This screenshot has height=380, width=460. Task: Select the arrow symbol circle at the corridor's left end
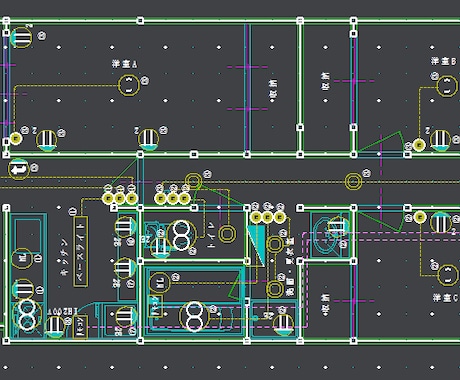pos(19,169)
